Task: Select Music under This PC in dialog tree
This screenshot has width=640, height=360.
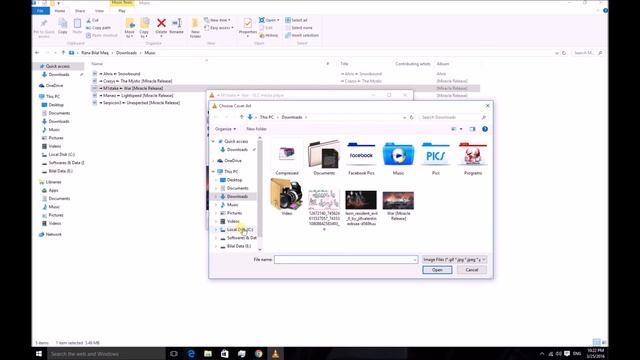Action: [x=232, y=204]
